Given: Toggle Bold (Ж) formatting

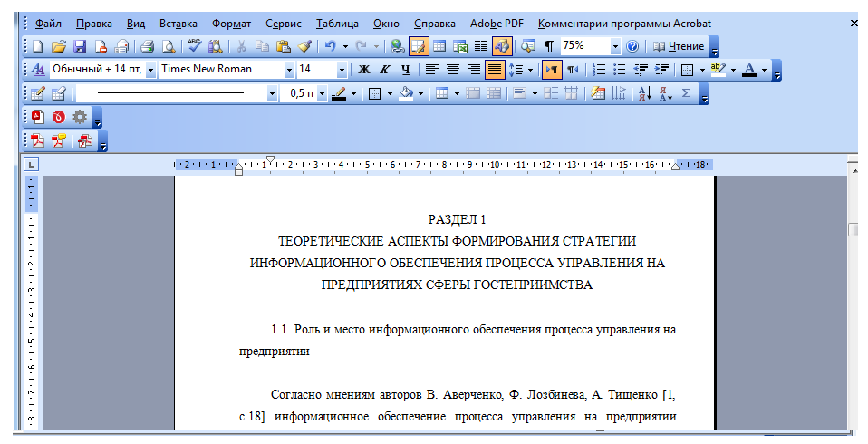Looking at the screenshot, I should (x=363, y=70).
